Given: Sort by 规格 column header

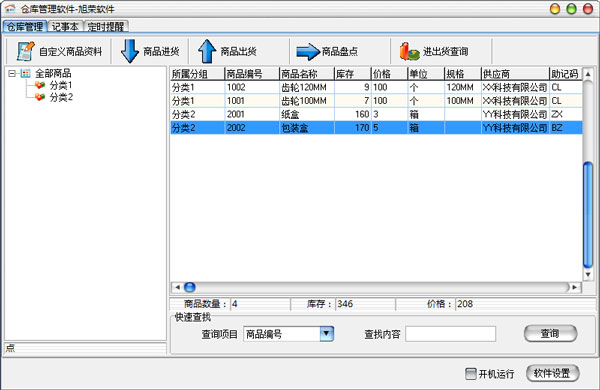Looking at the screenshot, I should [463, 73].
